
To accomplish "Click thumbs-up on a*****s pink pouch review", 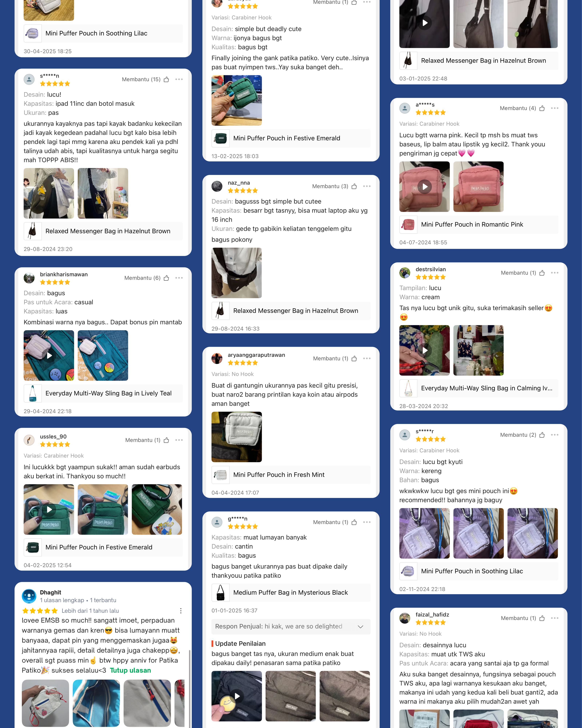I will tap(542, 108).
